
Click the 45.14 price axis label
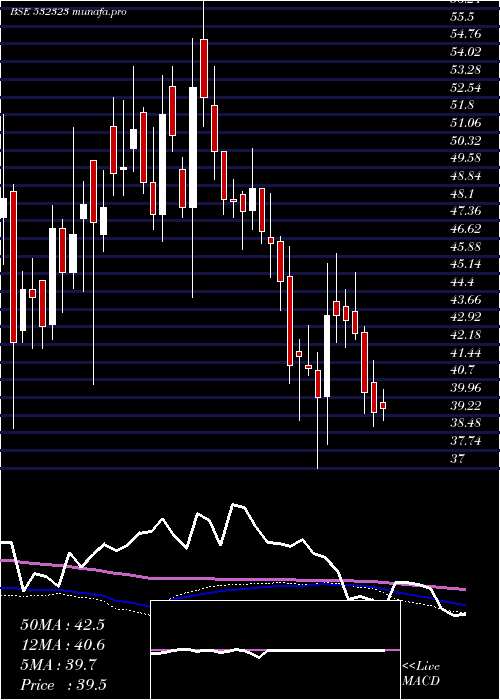click(x=466, y=264)
